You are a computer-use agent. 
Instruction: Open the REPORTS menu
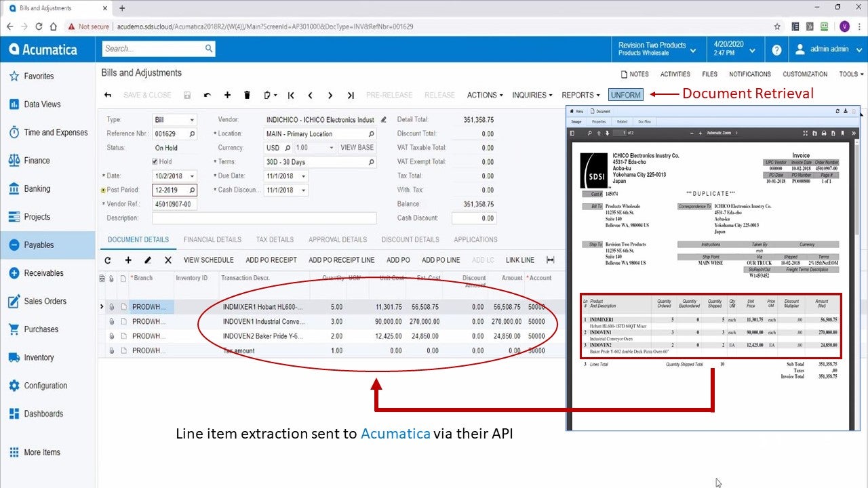580,96
